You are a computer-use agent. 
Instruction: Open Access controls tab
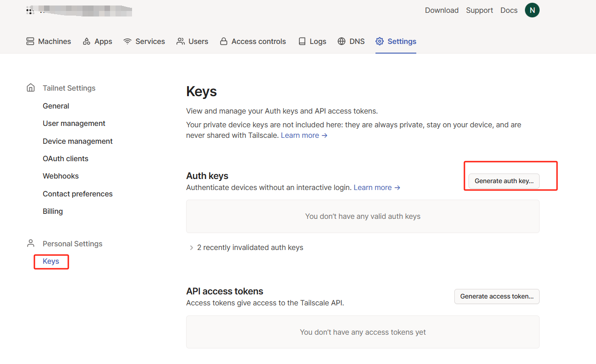pos(253,41)
